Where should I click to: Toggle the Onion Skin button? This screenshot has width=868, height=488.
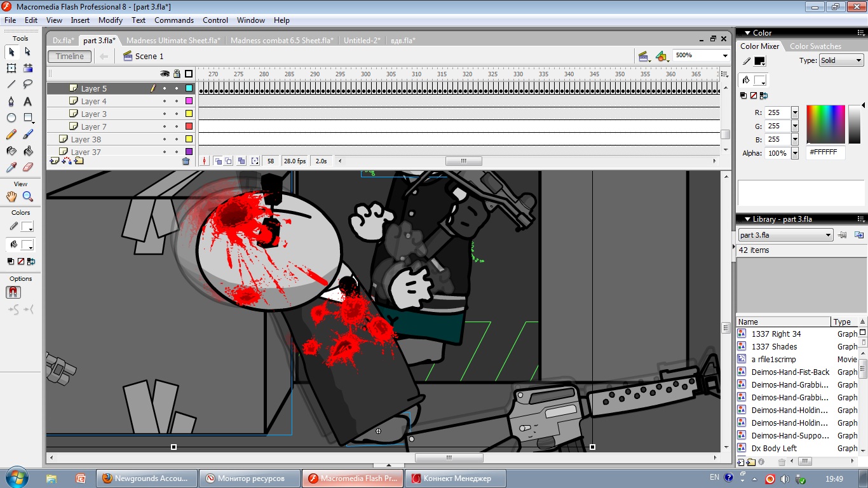point(217,161)
